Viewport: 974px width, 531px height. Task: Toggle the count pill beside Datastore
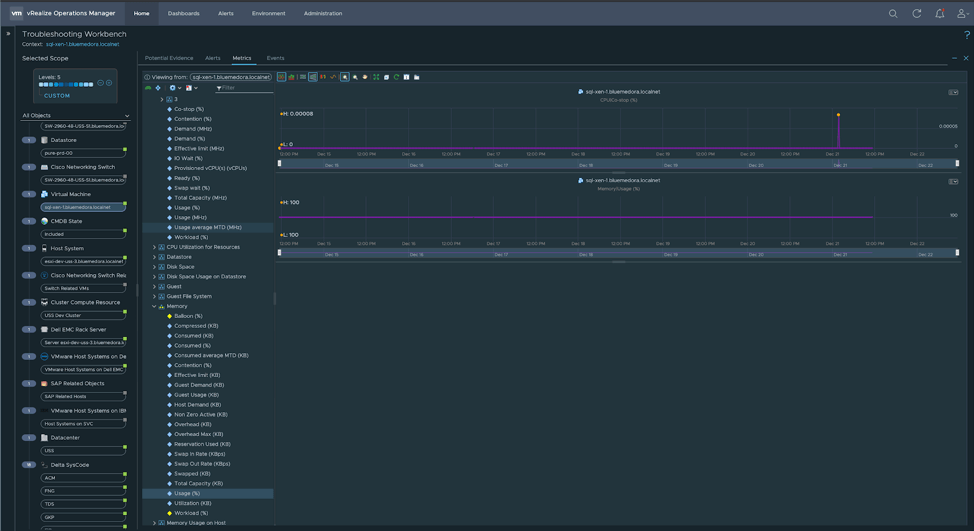29,140
